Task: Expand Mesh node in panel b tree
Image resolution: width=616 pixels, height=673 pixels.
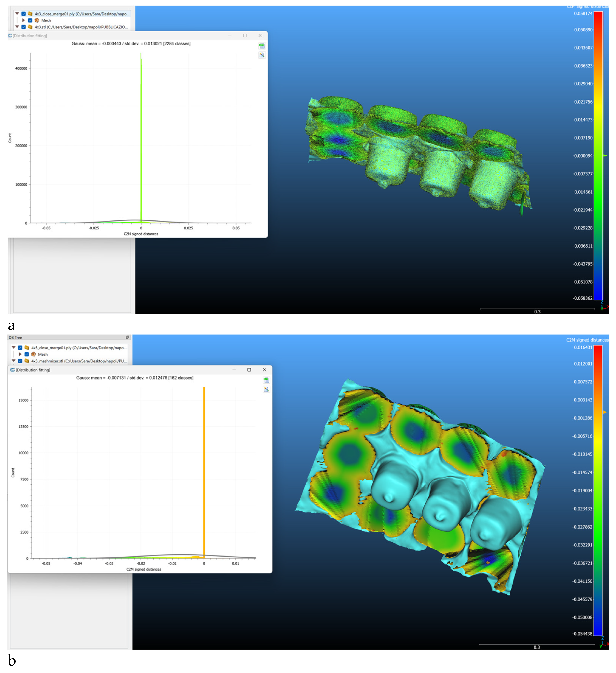Action: [x=20, y=354]
